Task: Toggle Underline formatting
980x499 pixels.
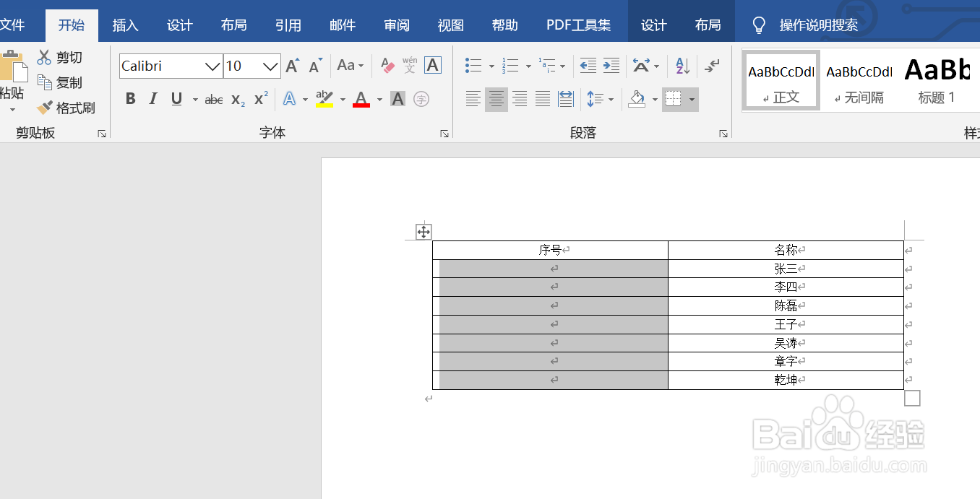Action: coord(176,99)
